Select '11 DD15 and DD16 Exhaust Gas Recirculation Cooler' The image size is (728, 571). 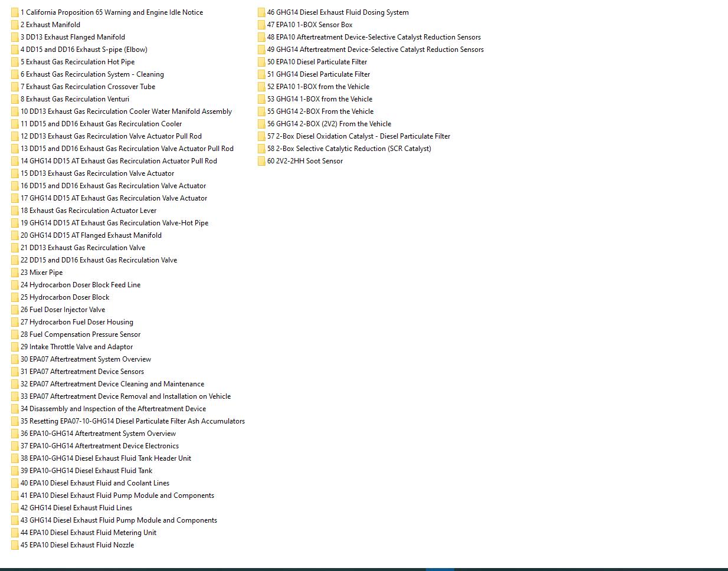pyautogui.click(x=101, y=124)
